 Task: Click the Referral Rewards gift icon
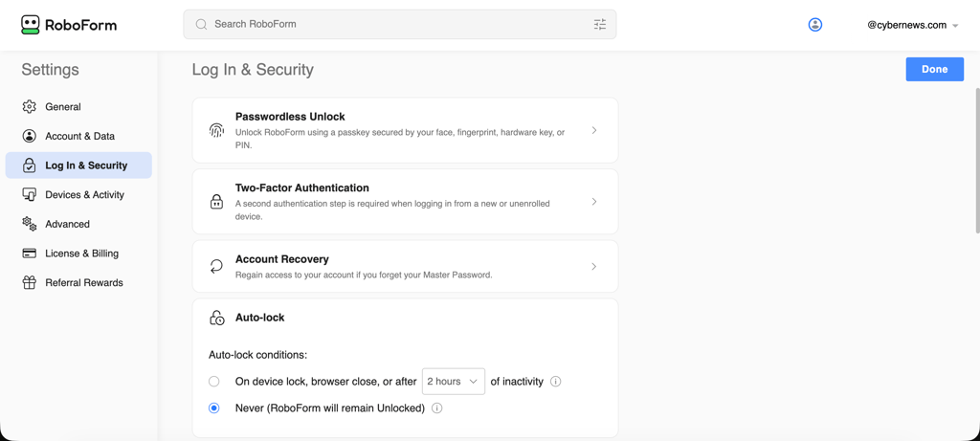tap(30, 283)
